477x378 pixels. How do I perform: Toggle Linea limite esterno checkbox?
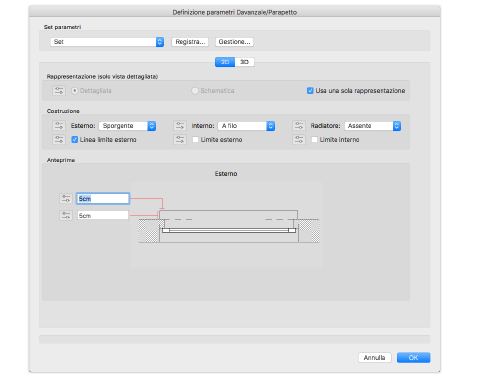click(75, 140)
